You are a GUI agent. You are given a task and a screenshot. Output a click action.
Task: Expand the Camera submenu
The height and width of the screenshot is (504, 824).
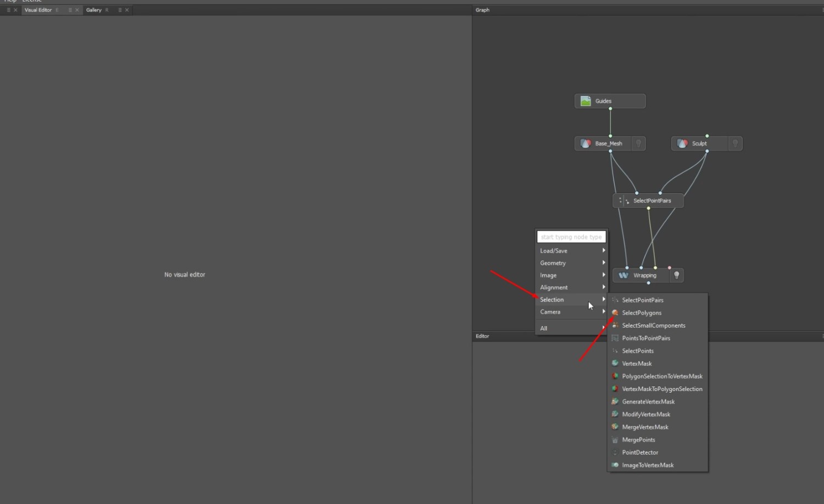571,311
